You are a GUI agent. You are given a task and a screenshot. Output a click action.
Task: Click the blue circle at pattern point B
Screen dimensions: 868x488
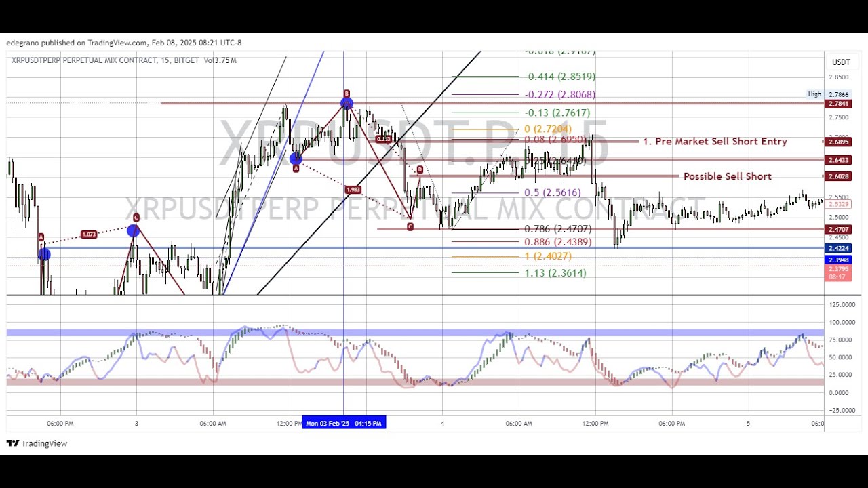[x=347, y=104]
